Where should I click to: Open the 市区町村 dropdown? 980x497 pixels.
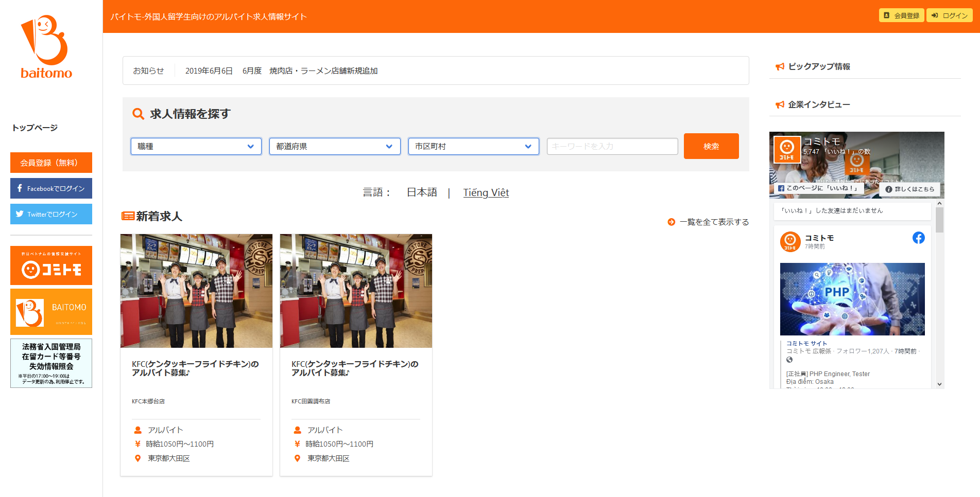473,146
